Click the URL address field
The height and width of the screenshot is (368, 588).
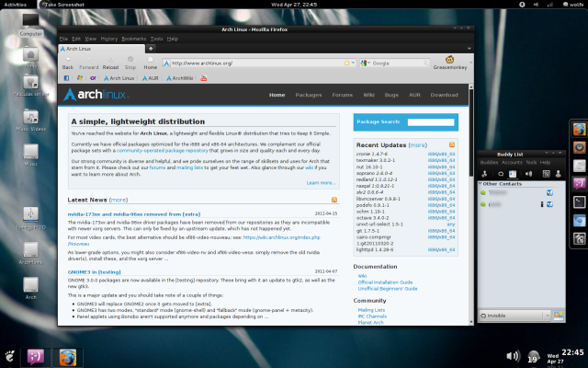click(257, 63)
